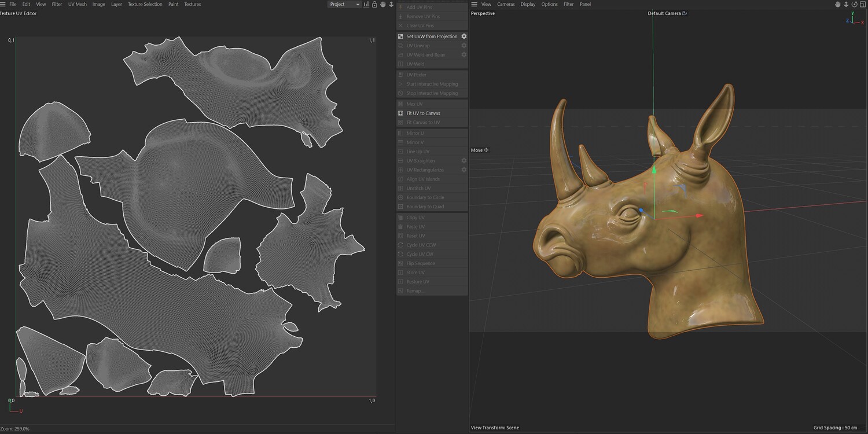The width and height of the screenshot is (868, 434).
Task: Click the Clear UV Pins command
Action: coord(432,26)
